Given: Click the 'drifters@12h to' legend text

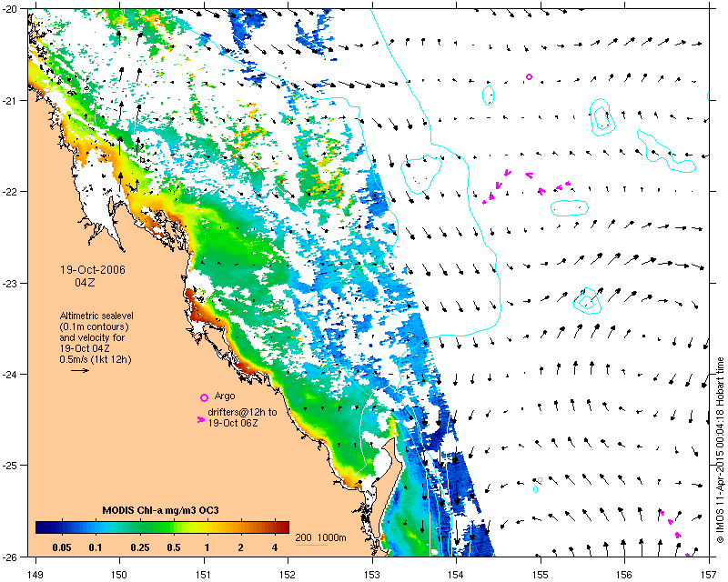Looking at the screenshot, I should pyautogui.click(x=242, y=412).
